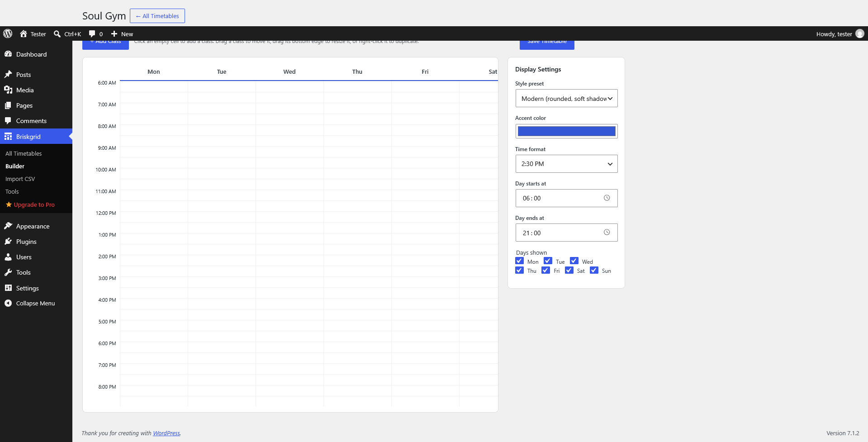The width and height of the screenshot is (868, 442).
Task: Select the Builder submenu item
Action: pyautogui.click(x=15, y=166)
